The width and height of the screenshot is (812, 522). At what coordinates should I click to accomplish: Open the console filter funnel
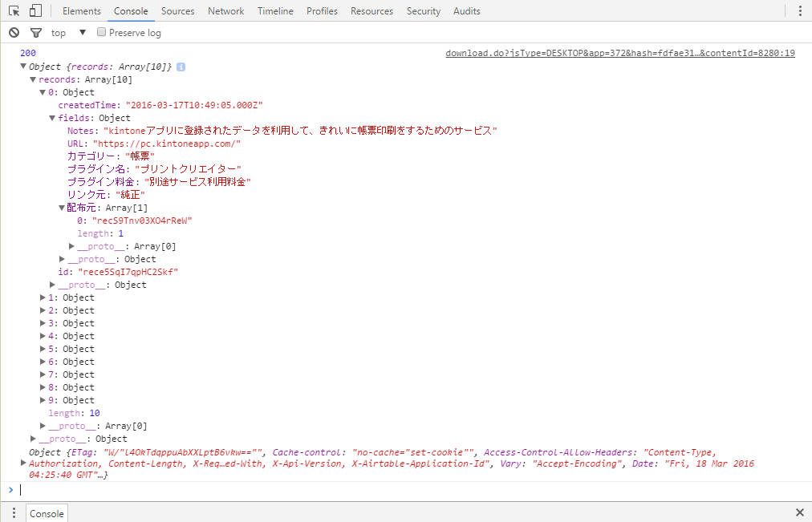[35, 32]
